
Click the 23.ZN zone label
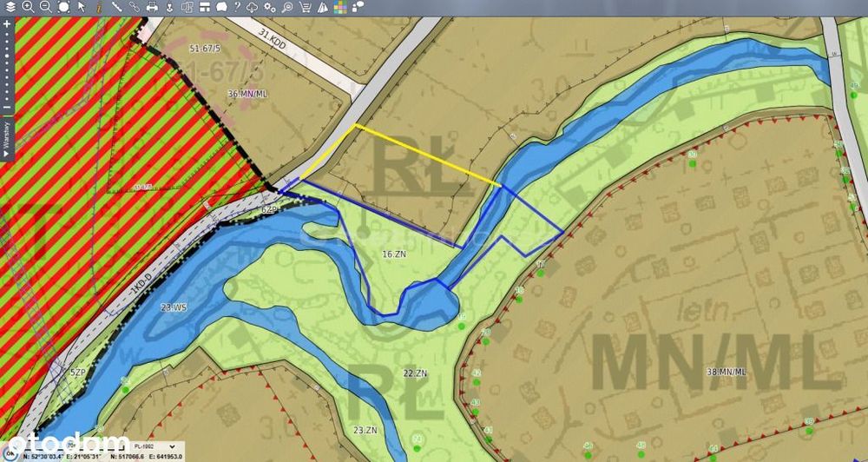click(365, 429)
